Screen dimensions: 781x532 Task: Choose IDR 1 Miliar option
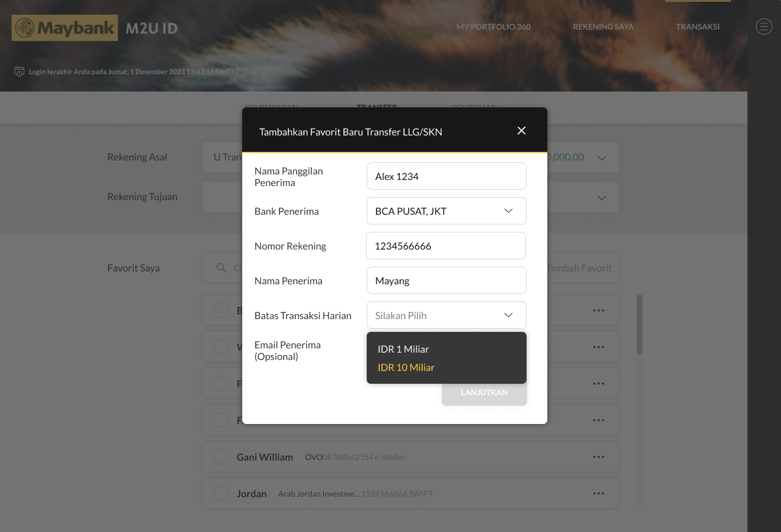click(x=403, y=349)
